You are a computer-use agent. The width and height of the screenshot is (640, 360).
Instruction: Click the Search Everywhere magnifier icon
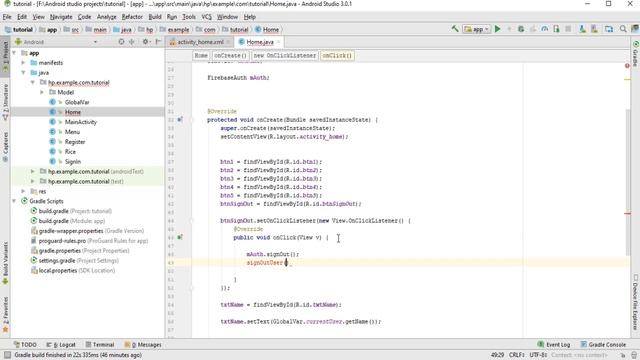pyautogui.click(x=623, y=29)
